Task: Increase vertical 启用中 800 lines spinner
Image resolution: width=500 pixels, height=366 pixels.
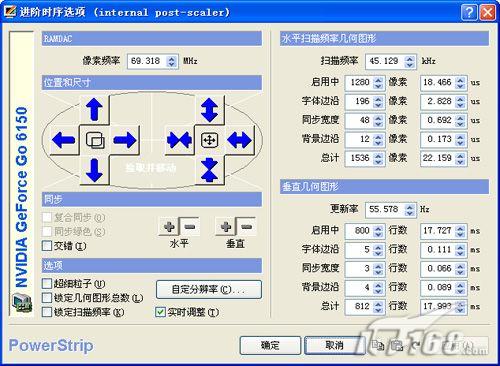Action: coord(378,228)
